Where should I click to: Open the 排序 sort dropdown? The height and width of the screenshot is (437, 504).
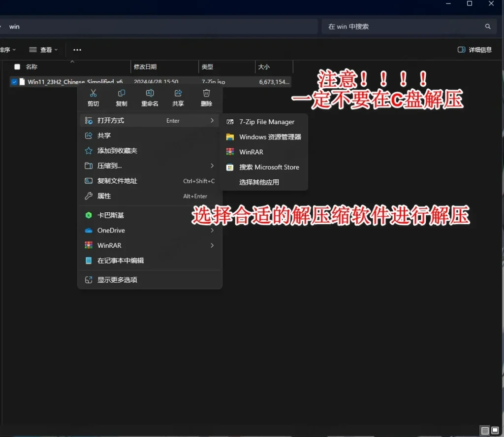(8, 50)
